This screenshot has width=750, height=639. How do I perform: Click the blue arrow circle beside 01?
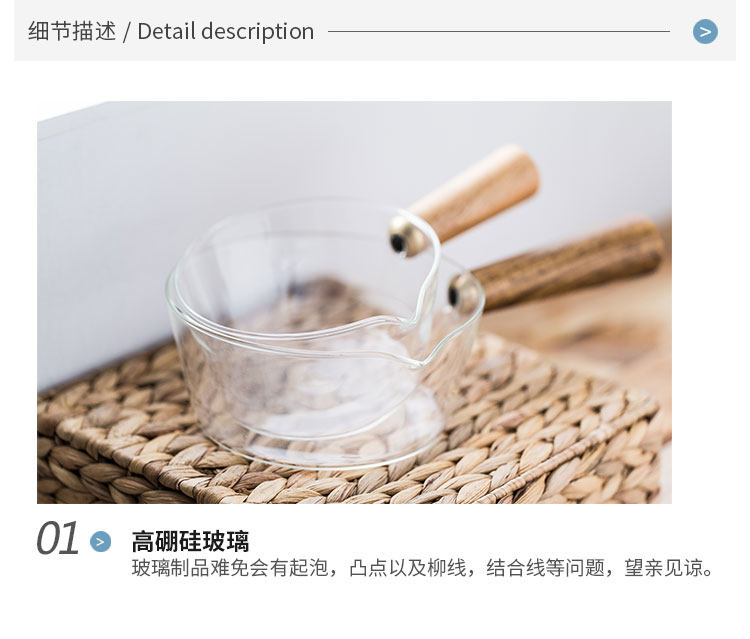(x=100, y=541)
